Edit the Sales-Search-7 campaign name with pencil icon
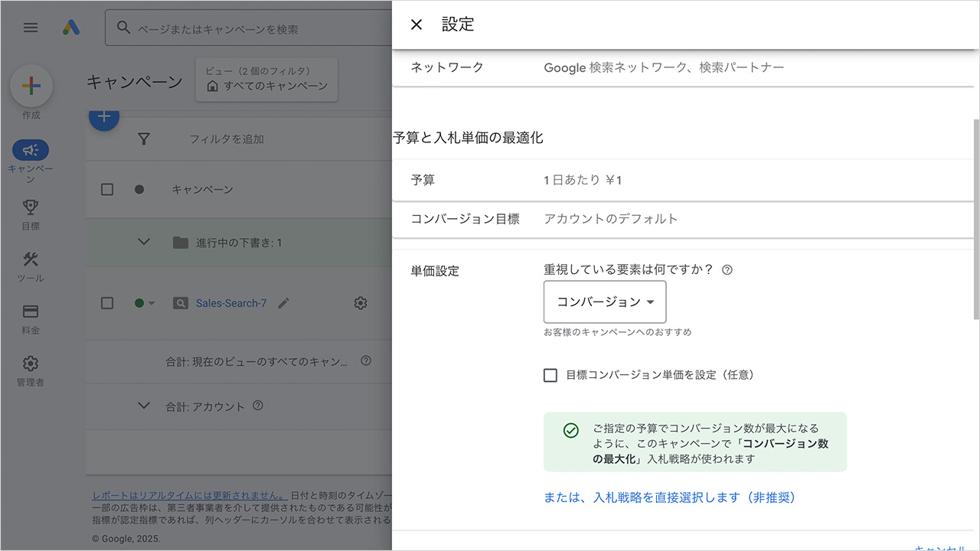Screen dimensions: 980x551 tap(283, 303)
